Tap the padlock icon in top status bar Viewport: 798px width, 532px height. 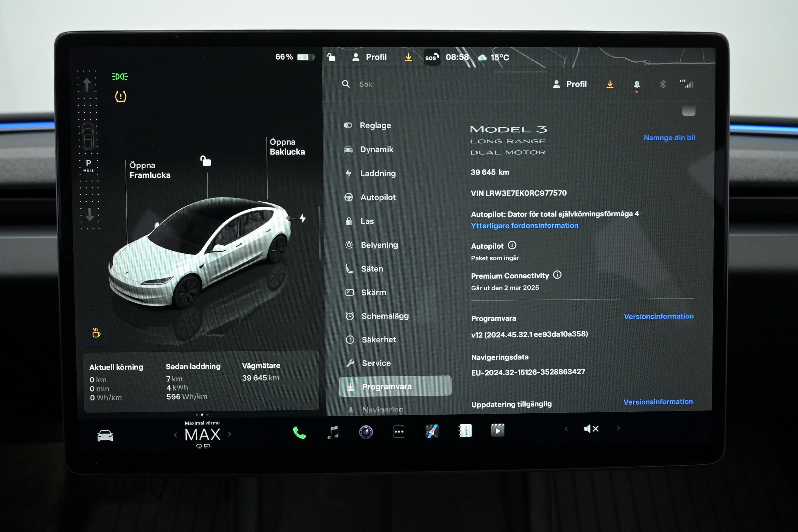point(331,57)
